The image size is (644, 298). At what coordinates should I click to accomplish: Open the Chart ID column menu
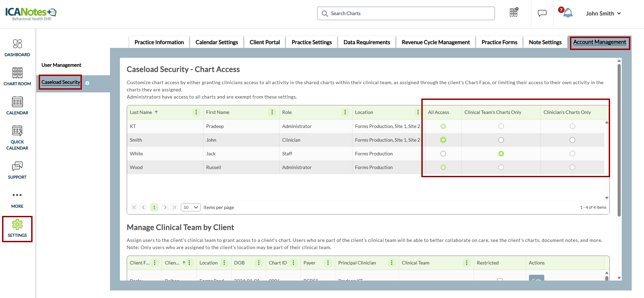point(294,263)
